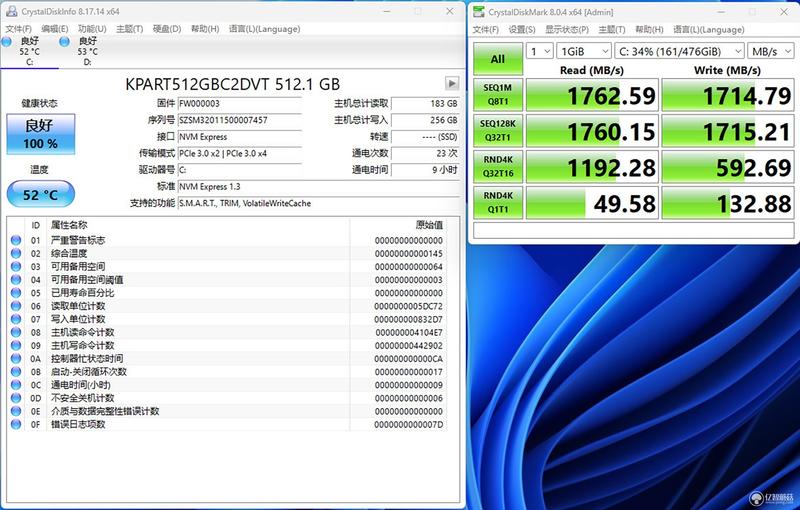
Task: Open 帮助(H) menu in CrystalDiskMark
Action: click(649, 30)
